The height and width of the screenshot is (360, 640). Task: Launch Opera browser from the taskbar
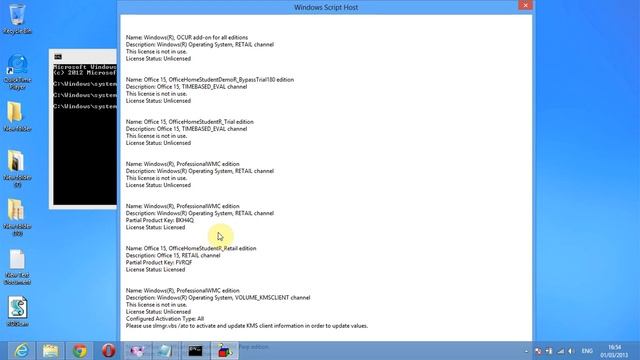109,351
